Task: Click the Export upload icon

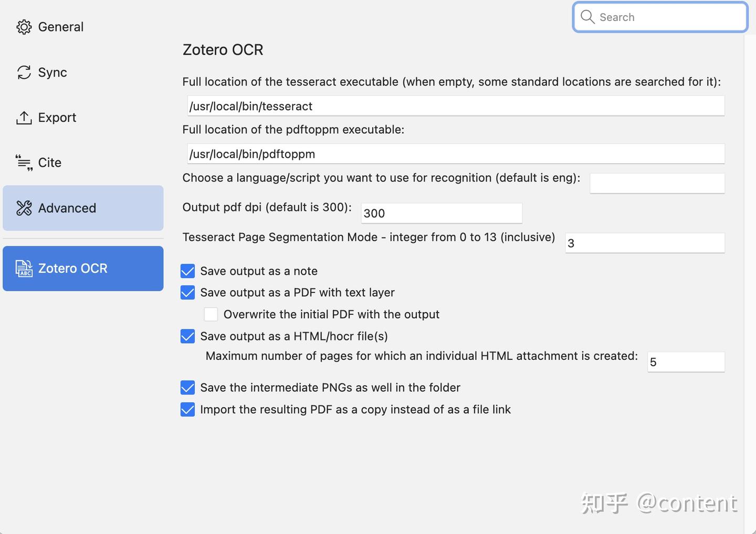Action: click(x=24, y=118)
